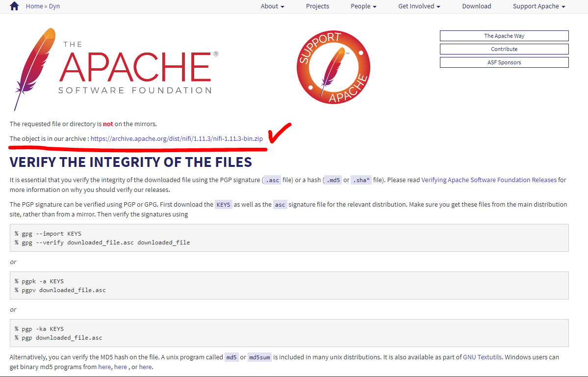Open the Download menu item
Viewport: 588px width, 377px height.
(476, 6)
